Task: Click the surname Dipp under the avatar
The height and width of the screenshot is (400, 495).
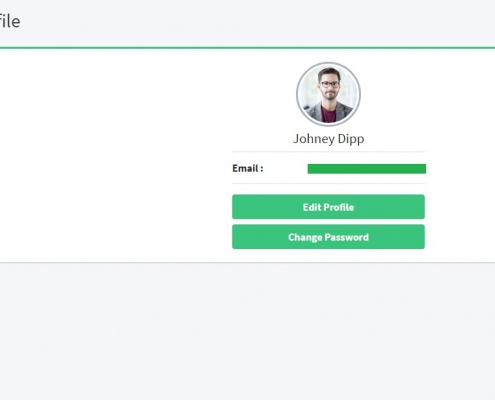Action: 351,139
